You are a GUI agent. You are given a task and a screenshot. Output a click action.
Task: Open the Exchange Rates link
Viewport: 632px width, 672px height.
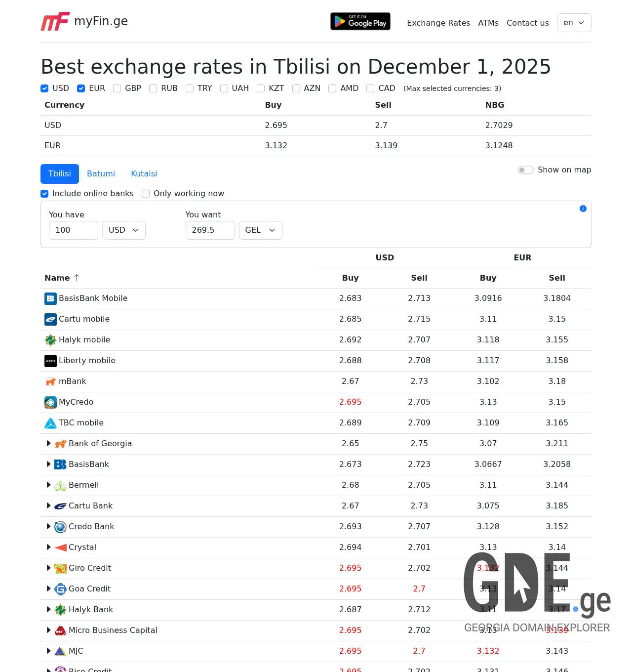point(438,23)
